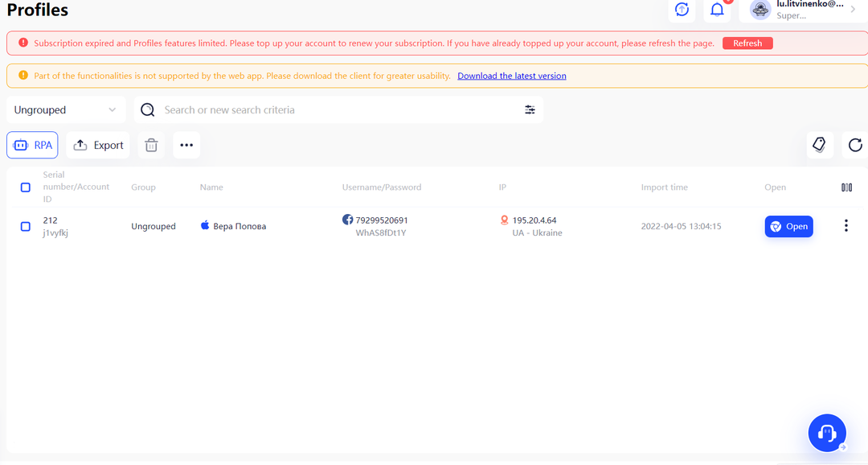This screenshot has height=465, width=868.
Task: Delete selected profiles with the trash icon
Action: click(x=151, y=145)
